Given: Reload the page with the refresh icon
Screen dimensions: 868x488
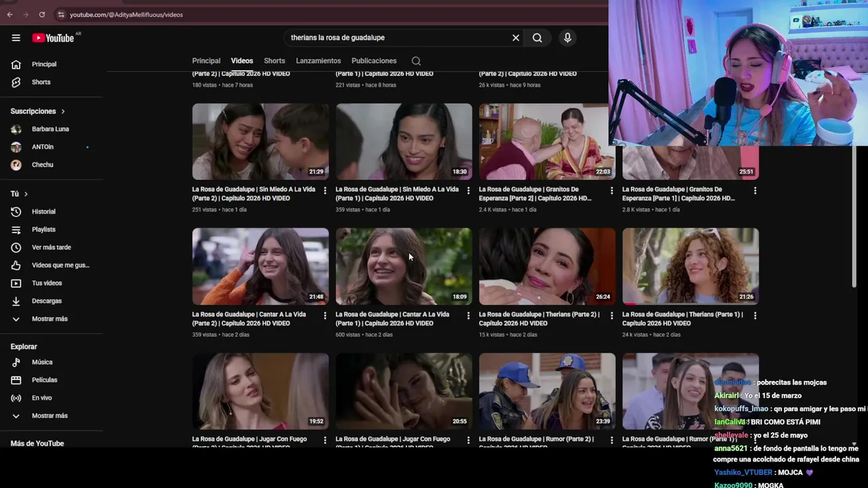Looking at the screenshot, I should (x=42, y=14).
